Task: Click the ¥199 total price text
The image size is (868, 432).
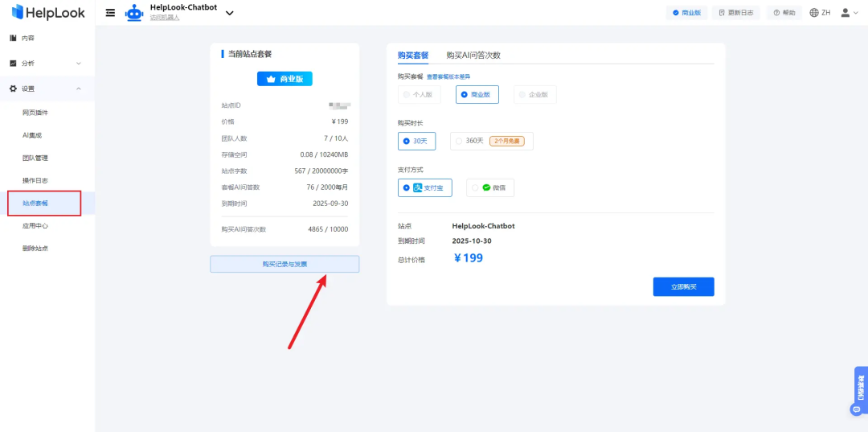Action: [x=469, y=258]
